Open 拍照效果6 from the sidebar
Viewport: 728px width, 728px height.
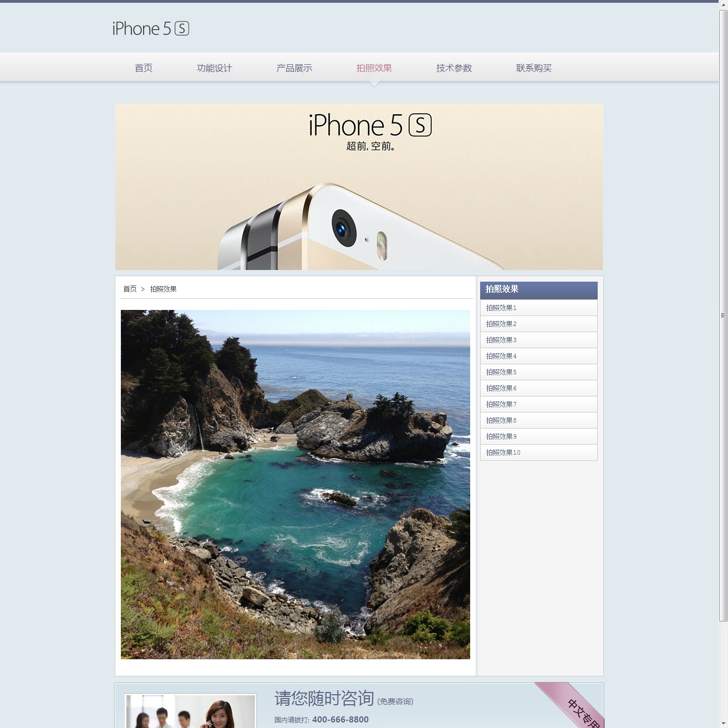[x=501, y=388]
